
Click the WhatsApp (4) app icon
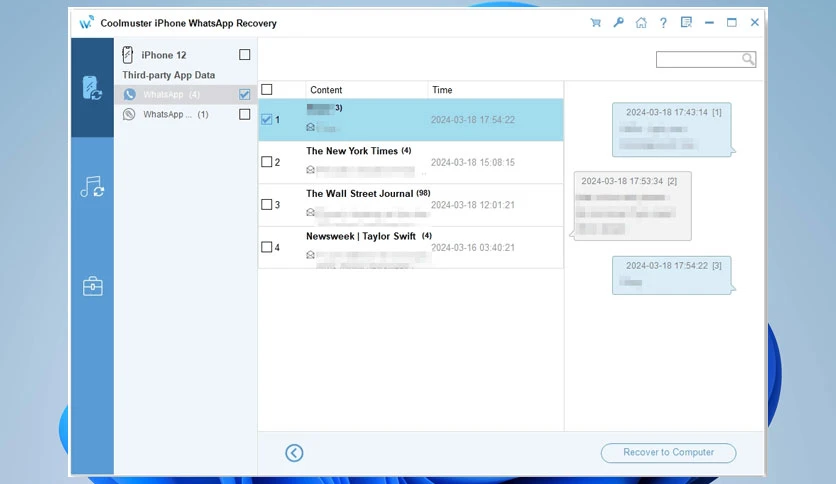click(x=129, y=94)
